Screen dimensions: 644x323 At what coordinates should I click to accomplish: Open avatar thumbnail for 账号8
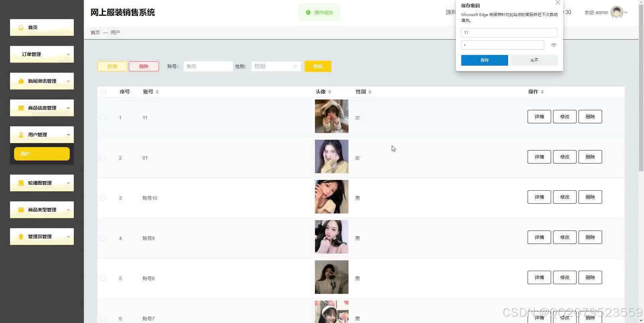point(332,277)
